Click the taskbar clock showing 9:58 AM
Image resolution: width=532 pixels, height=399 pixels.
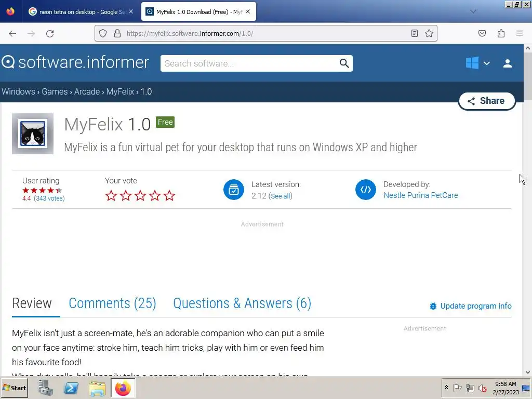506,388
